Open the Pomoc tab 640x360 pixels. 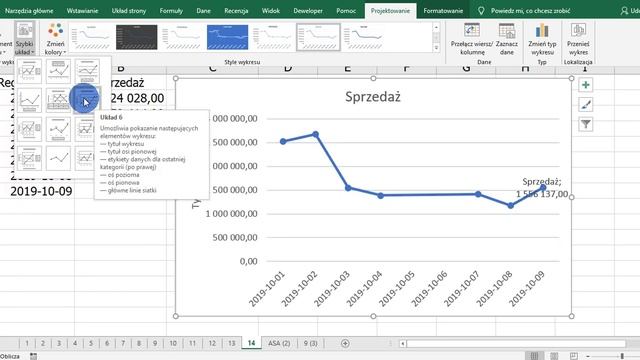[x=346, y=11]
